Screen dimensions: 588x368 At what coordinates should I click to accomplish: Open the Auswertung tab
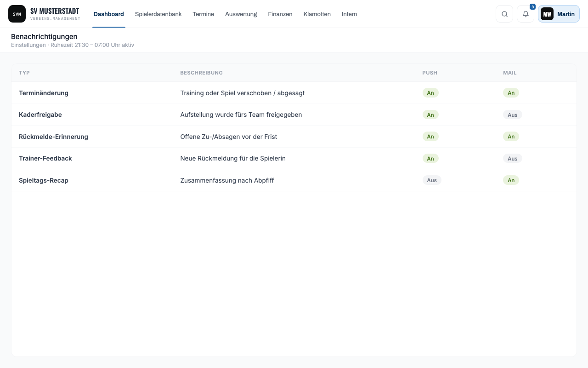pos(241,14)
